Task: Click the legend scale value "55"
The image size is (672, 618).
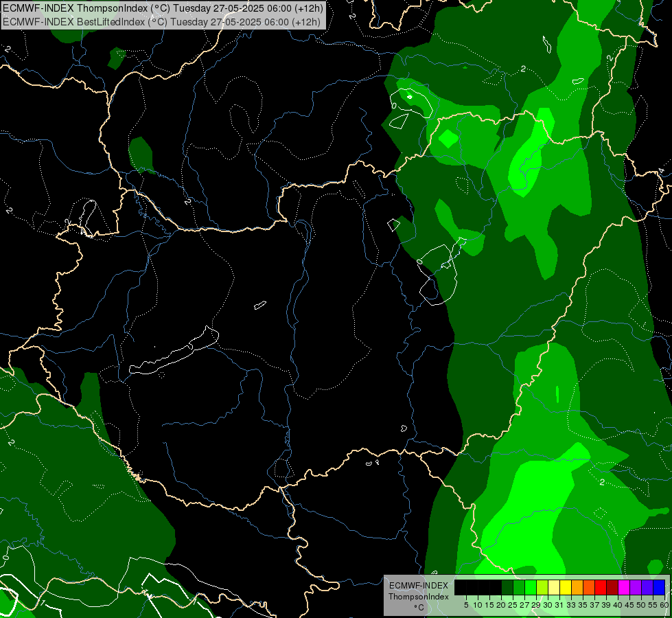Action: pyautogui.click(x=653, y=605)
